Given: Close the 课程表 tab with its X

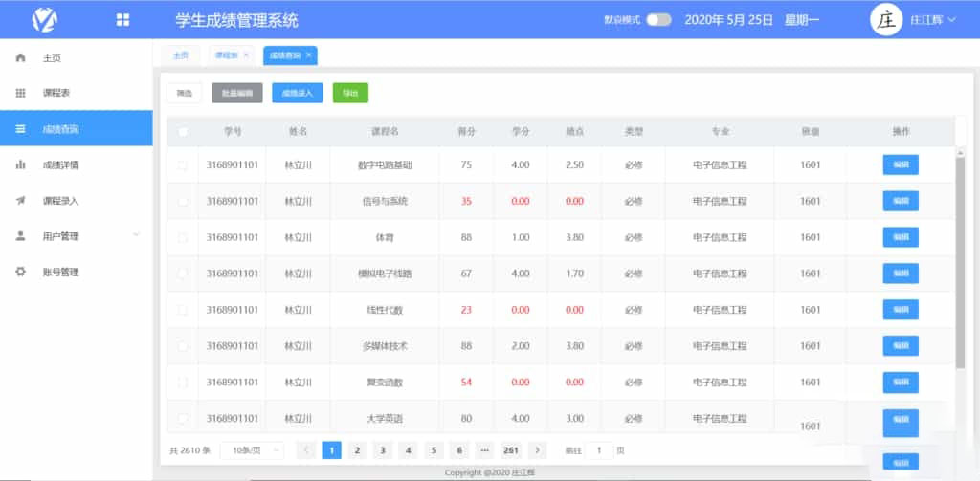Looking at the screenshot, I should tap(246, 55).
